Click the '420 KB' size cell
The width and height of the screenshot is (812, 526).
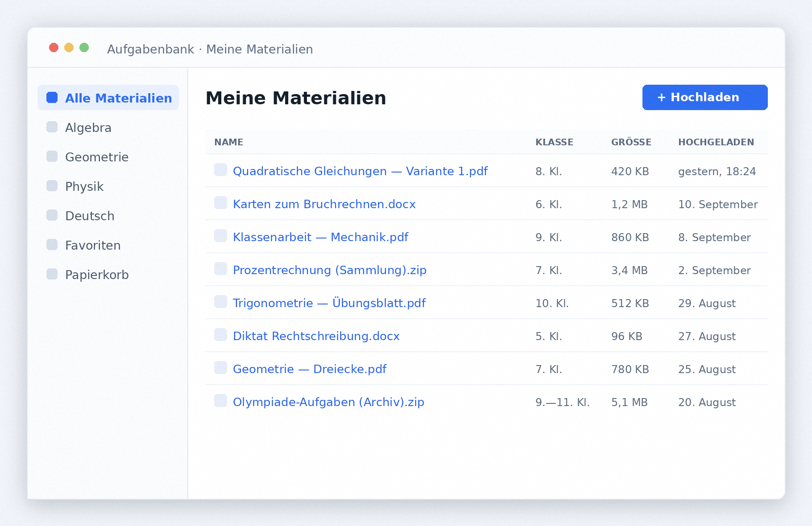(630, 172)
